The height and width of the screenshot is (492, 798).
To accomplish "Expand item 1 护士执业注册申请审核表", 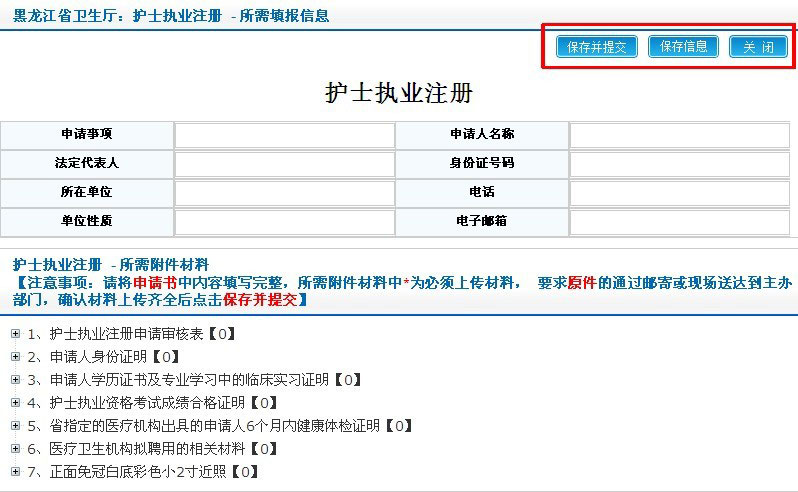I will (15, 333).
